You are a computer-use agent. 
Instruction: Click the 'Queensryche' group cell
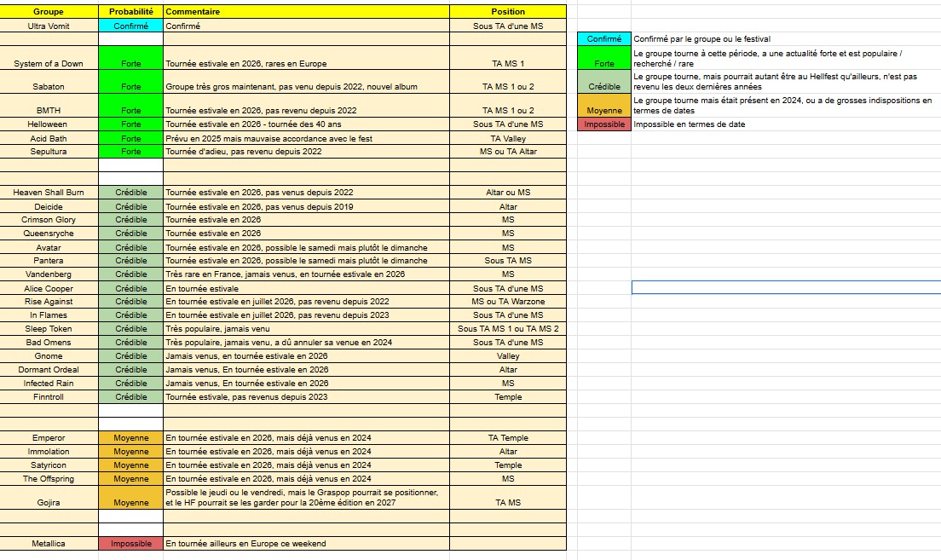(49, 233)
